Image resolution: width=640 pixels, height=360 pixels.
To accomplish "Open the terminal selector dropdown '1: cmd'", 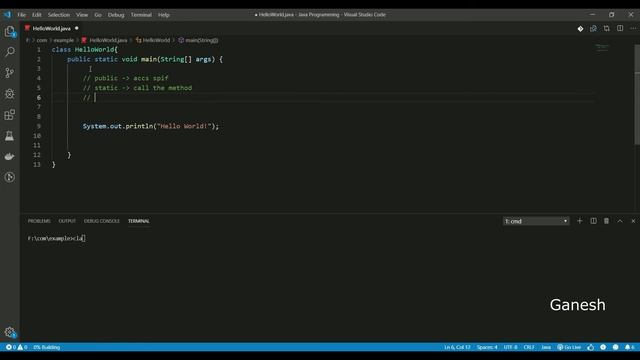I will coord(536,221).
